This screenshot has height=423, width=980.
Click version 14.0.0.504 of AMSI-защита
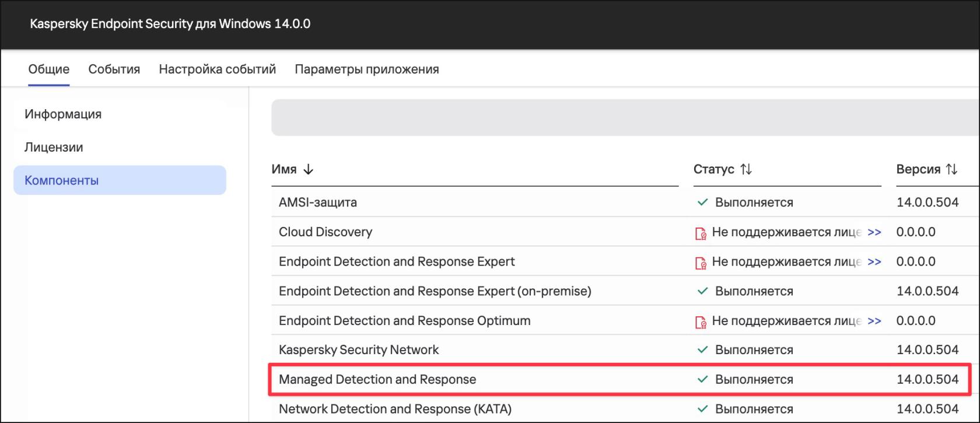[x=928, y=202]
